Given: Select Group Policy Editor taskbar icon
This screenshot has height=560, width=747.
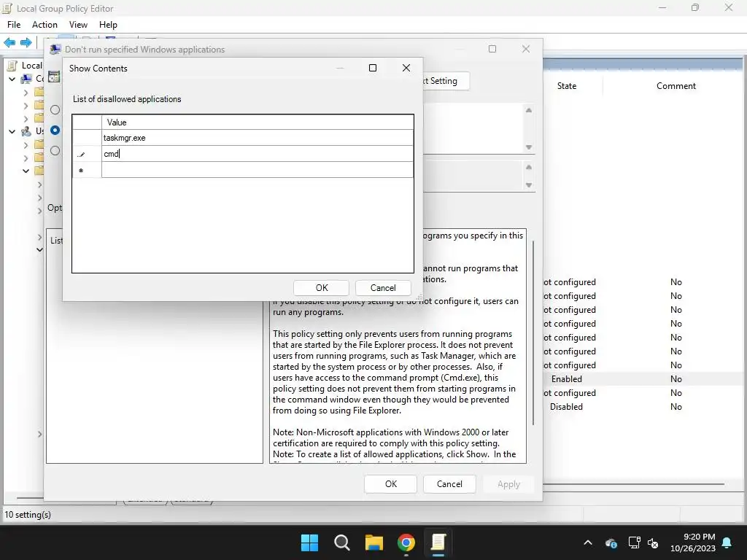Looking at the screenshot, I should coord(438,542).
